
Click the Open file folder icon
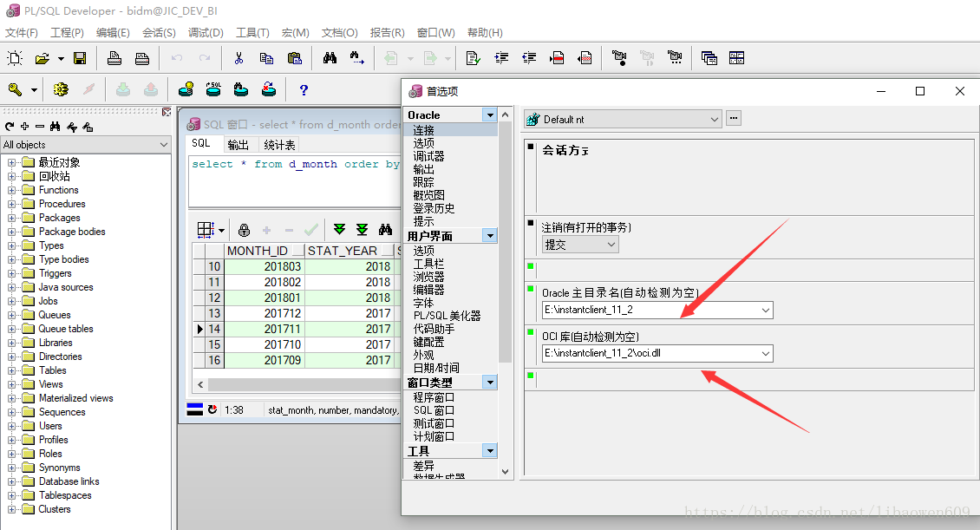point(42,58)
